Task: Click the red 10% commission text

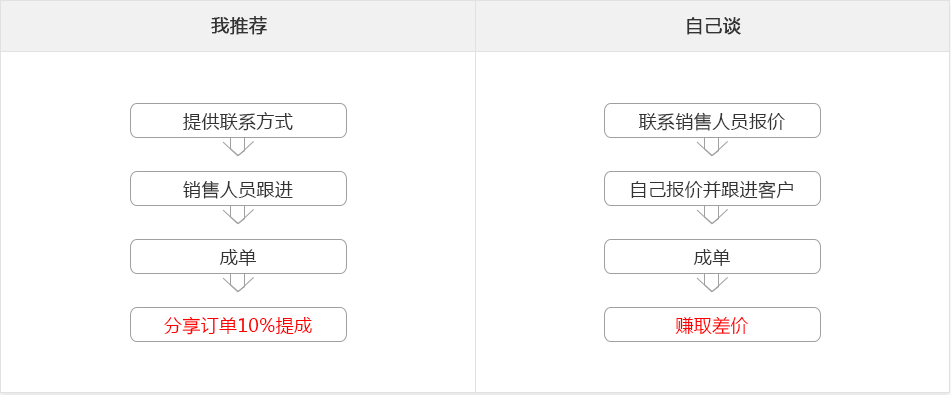Action: tap(238, 326)
